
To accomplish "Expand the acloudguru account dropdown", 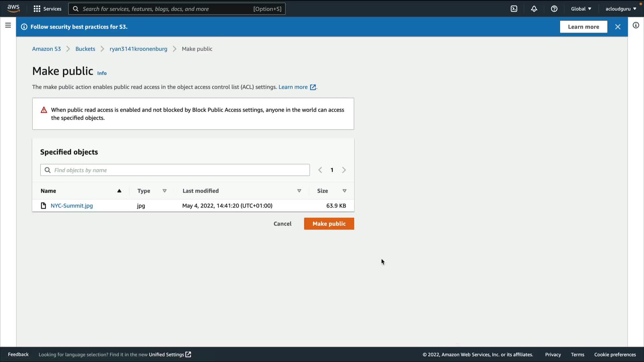I will pos(621,9).
